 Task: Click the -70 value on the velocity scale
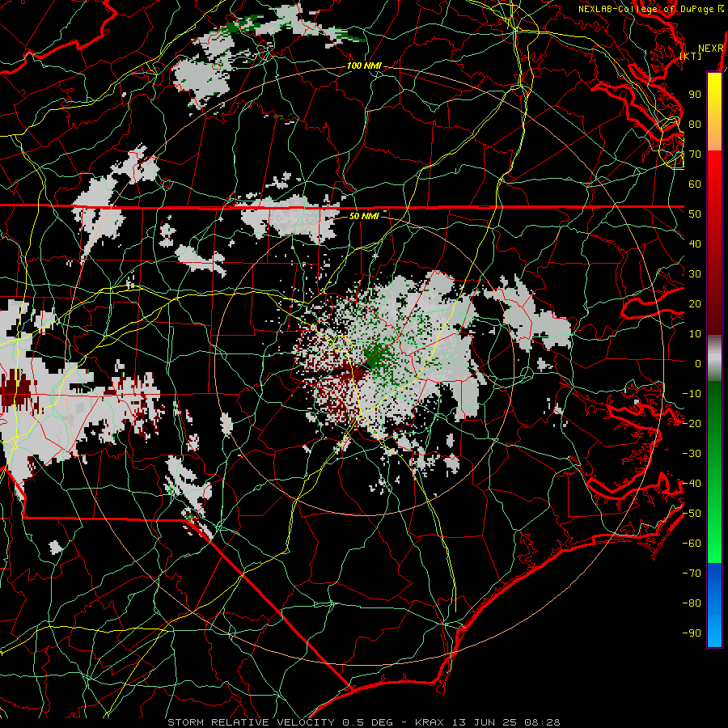click(x=692, y=574)
